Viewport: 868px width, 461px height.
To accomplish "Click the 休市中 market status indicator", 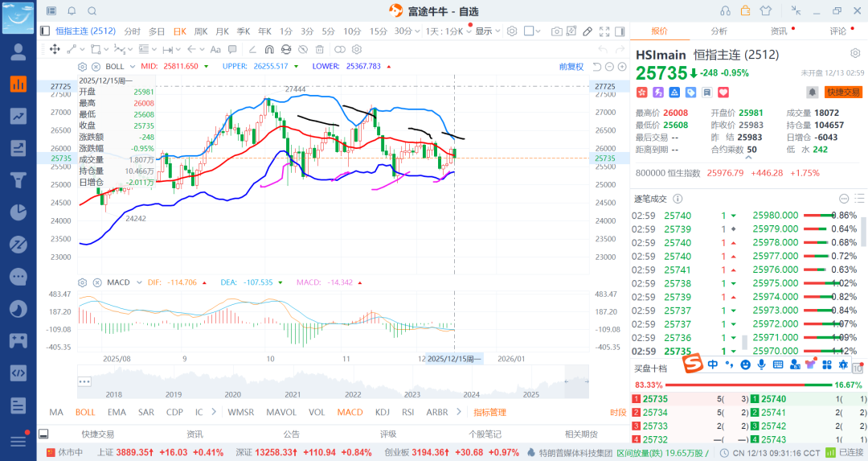I will (65, 453).
